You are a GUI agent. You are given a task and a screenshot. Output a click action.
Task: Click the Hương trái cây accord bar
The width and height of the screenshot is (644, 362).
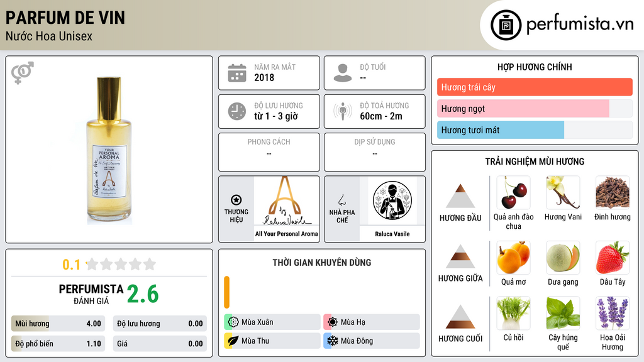pos(535,87)
